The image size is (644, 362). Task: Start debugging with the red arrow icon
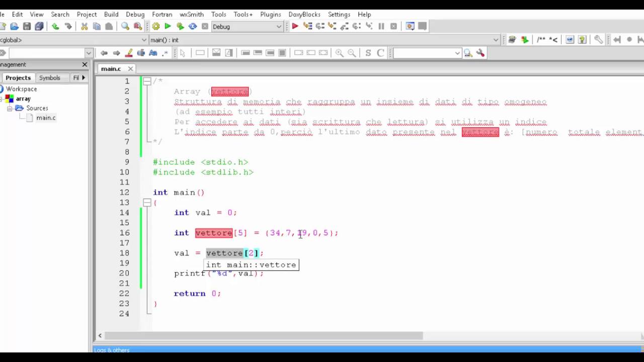pos(295,27)
